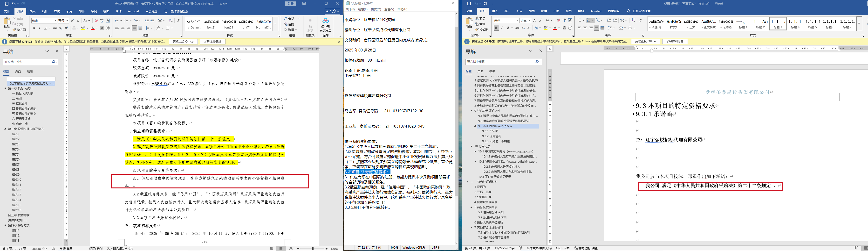Collapse 第一章 投标人须知 in left navigation tree
Viewport: 868px width, 251px height.
tap(5, 88)
